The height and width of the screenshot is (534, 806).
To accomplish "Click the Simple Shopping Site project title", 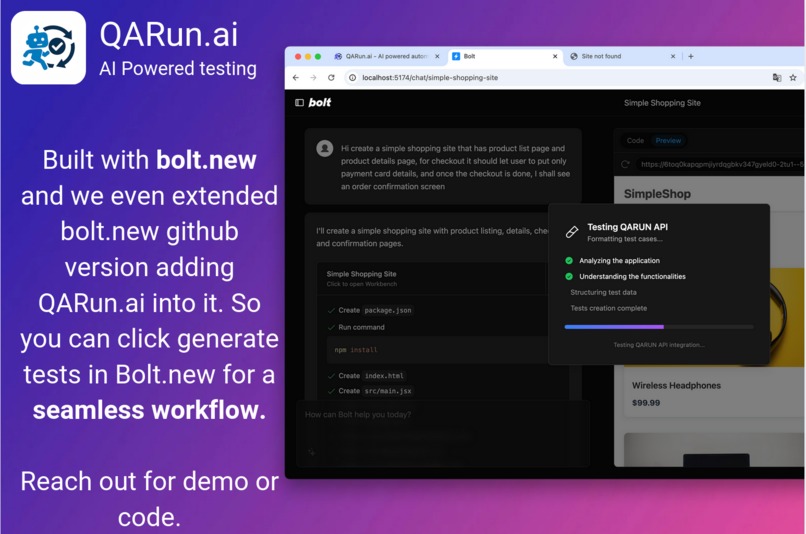I will tap(662, 103).
